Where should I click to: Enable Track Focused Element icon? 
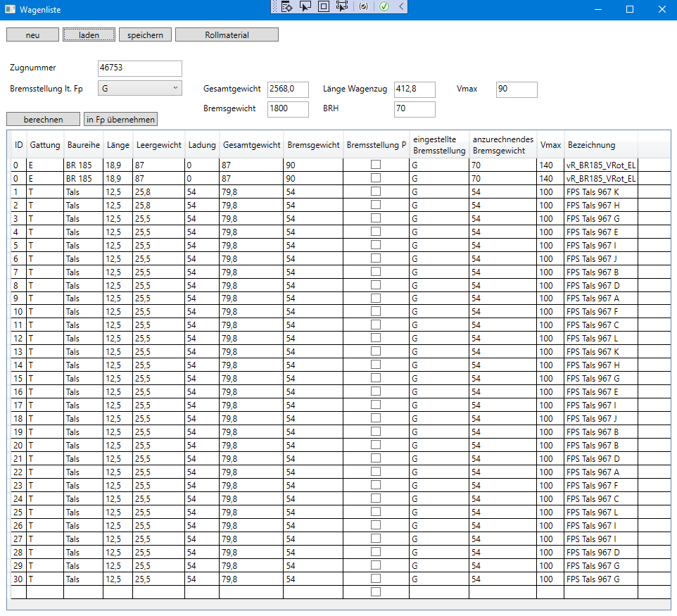pyautogui.click(x=342, y=6)
